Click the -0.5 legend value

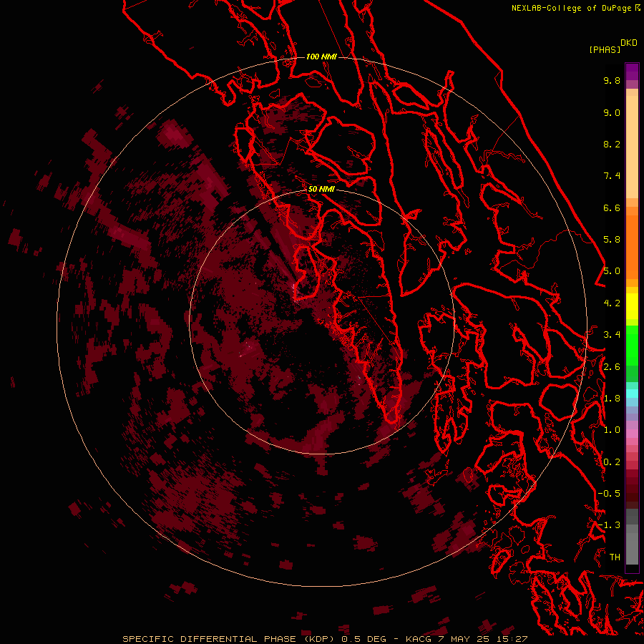pyautogui.click(x=609, y=494)
